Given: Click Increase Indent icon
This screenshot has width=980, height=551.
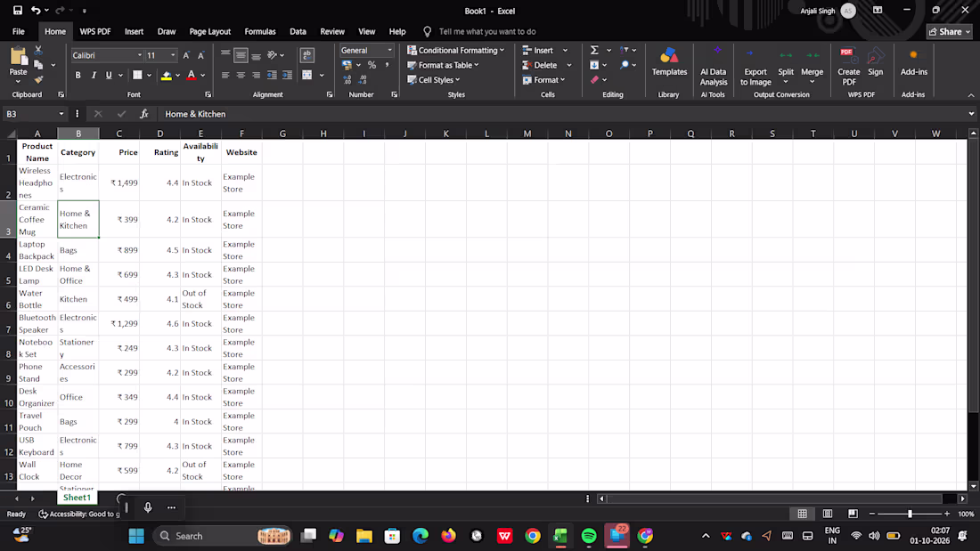Looking at the screenshot, I should 287,75.
